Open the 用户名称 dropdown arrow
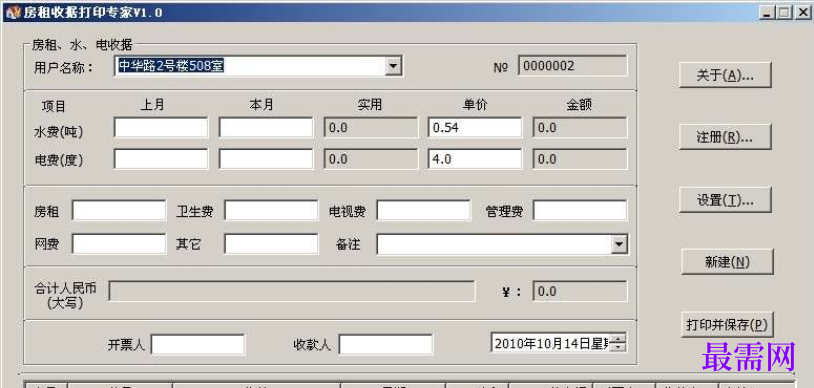Viewport: 814px width, 388px height. point(394,66)
